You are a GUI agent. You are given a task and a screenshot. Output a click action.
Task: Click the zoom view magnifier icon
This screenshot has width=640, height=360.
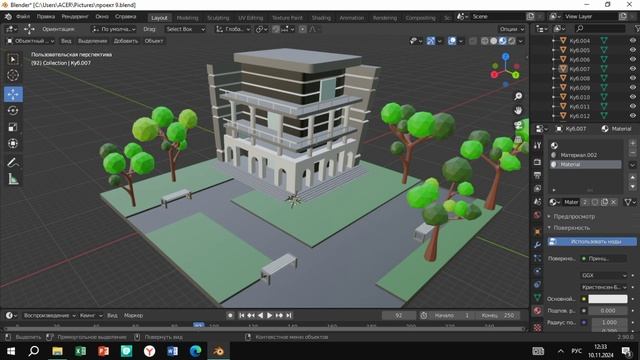point(518,96)
